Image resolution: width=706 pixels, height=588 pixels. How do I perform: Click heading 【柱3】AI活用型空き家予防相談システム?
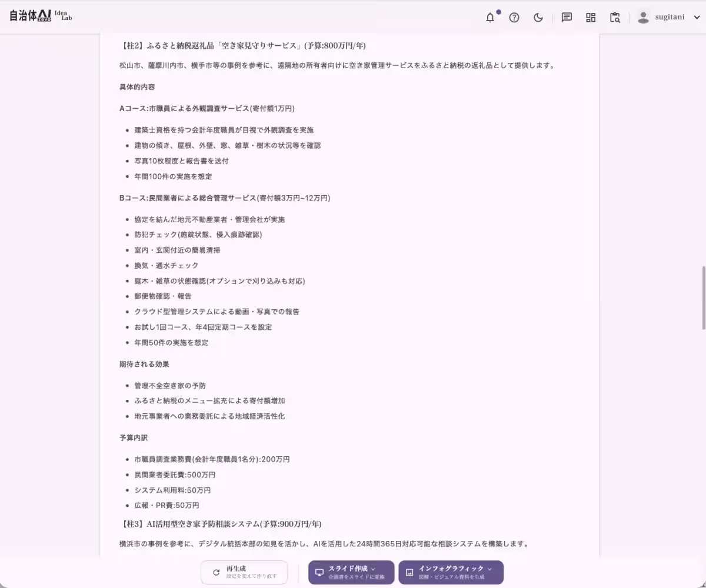pos(221,524)
